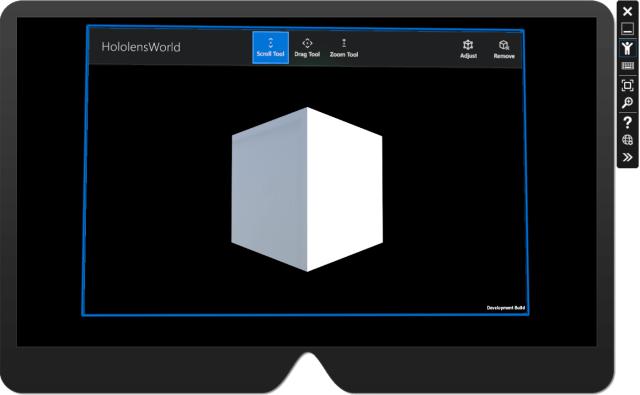The height and width of the screenshot is (395, 640).
Task: Open emulator help question mark
Action: click(x=627, y=122)
